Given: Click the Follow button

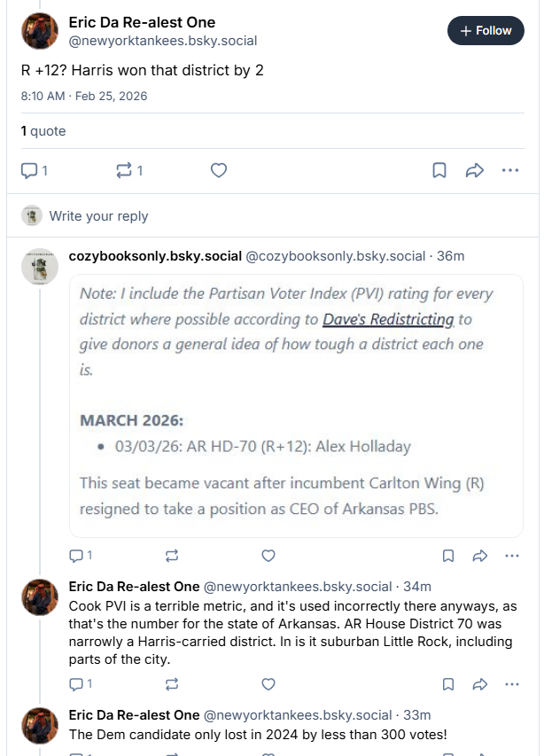Looking at the screenshot, I should pyautogui.click(x=486, y=30).
